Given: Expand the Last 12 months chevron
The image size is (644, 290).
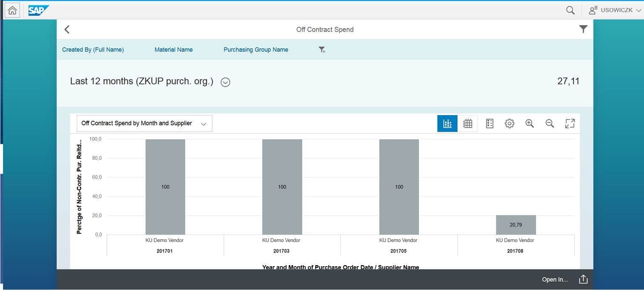Looking at the screenshot, I should (x=225, y=82).
